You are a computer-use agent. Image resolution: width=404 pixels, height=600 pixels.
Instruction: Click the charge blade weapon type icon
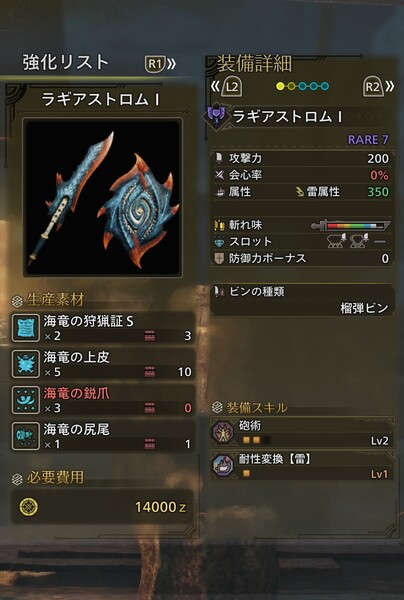coord(217,116)
